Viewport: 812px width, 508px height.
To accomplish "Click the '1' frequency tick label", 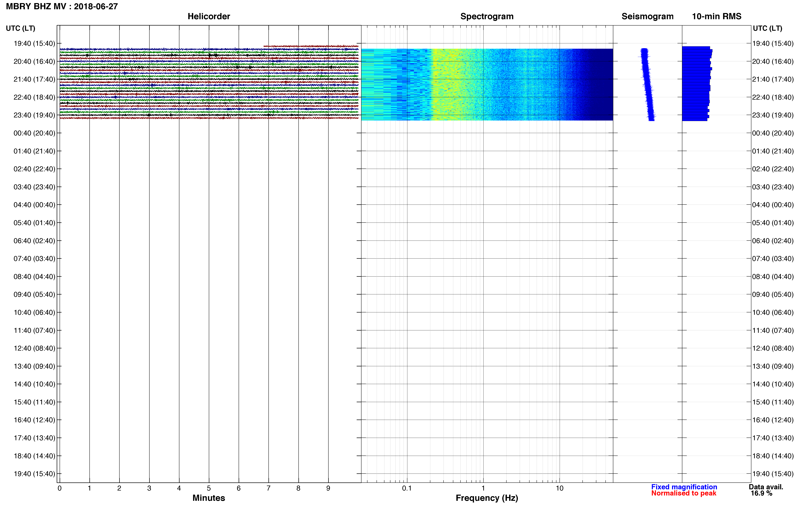I will [x=483, y=488].
